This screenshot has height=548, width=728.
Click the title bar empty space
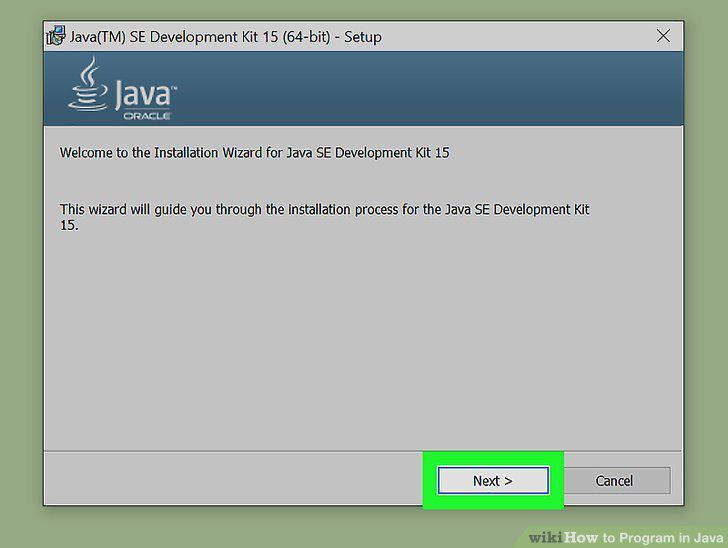click(515, 36)
